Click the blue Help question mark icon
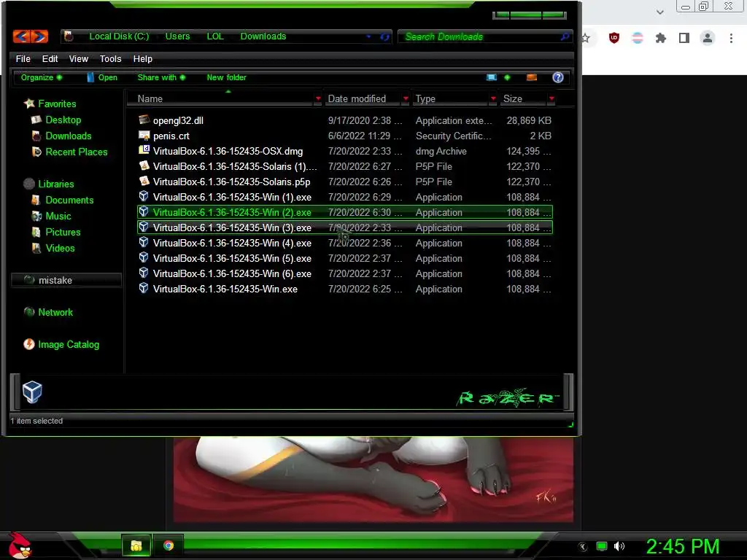The height and width of the screenshot is (560, 747). 558,77
